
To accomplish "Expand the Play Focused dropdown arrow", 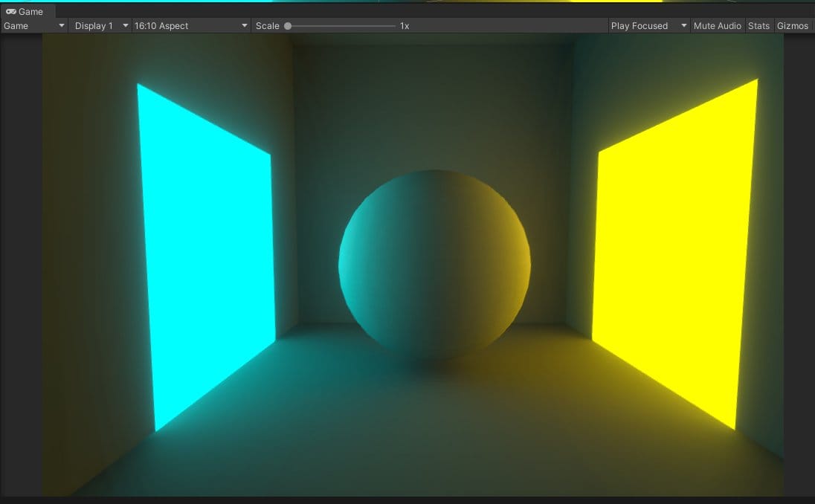I will coord(683,25).
